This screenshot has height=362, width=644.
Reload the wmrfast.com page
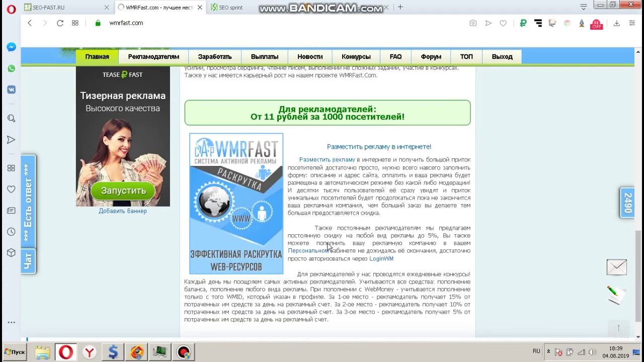(60, 23)
